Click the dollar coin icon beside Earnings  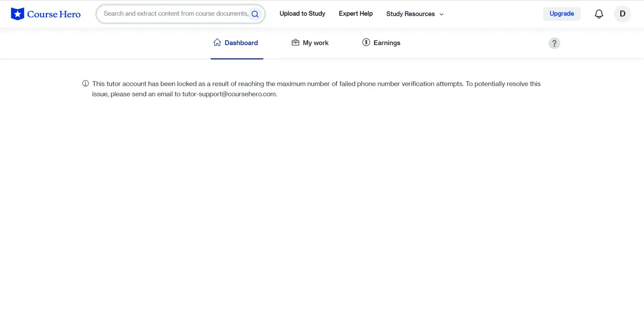[366, 43]
